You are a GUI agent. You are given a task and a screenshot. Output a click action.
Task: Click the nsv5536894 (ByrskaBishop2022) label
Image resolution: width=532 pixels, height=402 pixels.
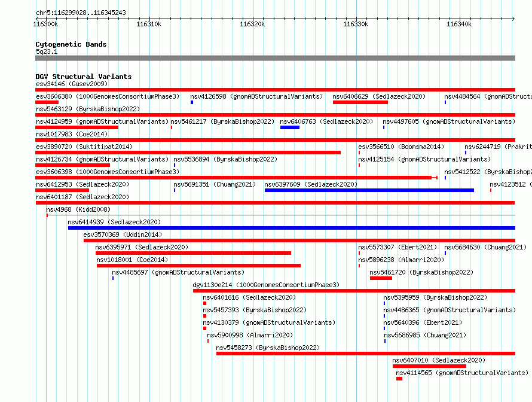tap(225, 159)
